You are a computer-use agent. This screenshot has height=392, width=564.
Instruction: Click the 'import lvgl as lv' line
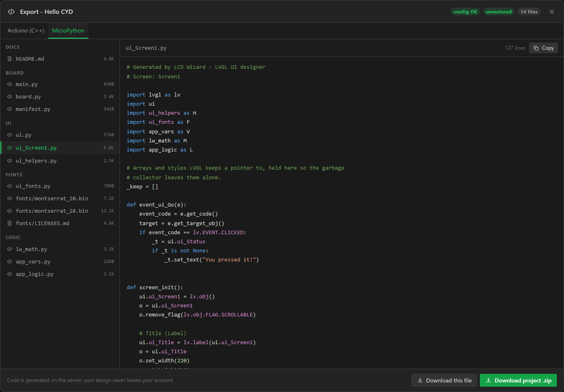(153, 95)
